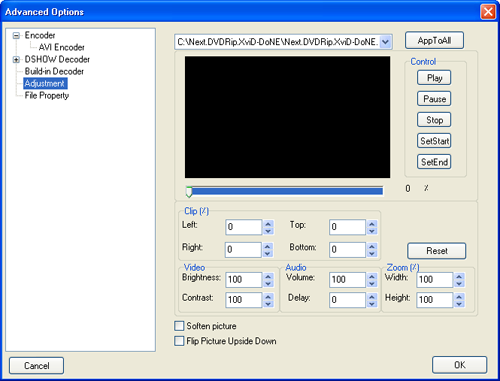Image resolution: width=500 pixels, height=381 pixels.
Task: Click the SetEnd button
Action: click(434, 162)
